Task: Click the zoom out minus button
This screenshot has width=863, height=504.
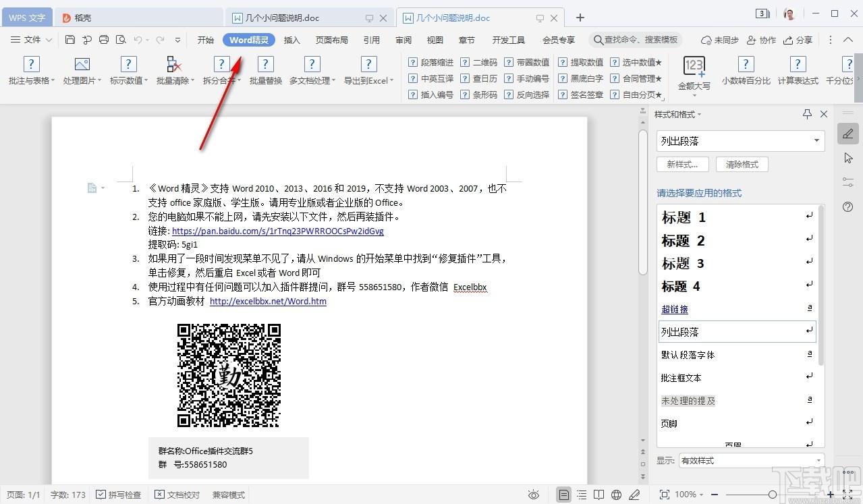Action: click(x=715, y=495)
